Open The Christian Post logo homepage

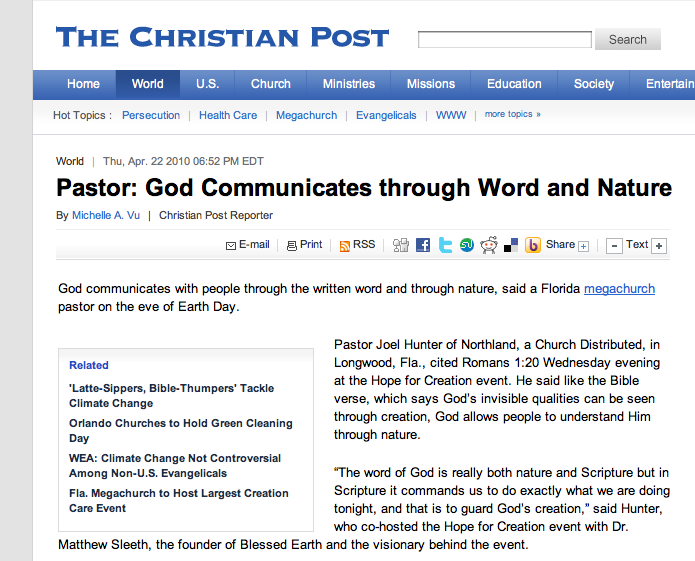click(223, 37)
